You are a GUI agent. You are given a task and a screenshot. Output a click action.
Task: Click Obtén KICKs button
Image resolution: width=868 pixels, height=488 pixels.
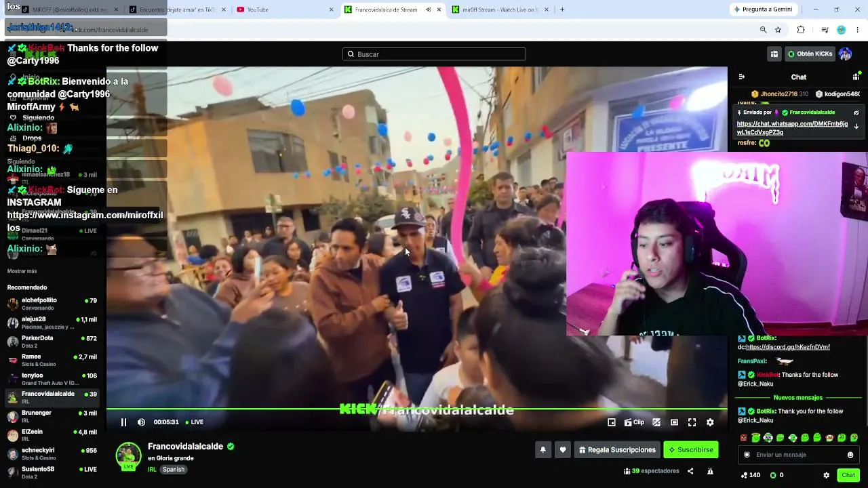(810, 54)
